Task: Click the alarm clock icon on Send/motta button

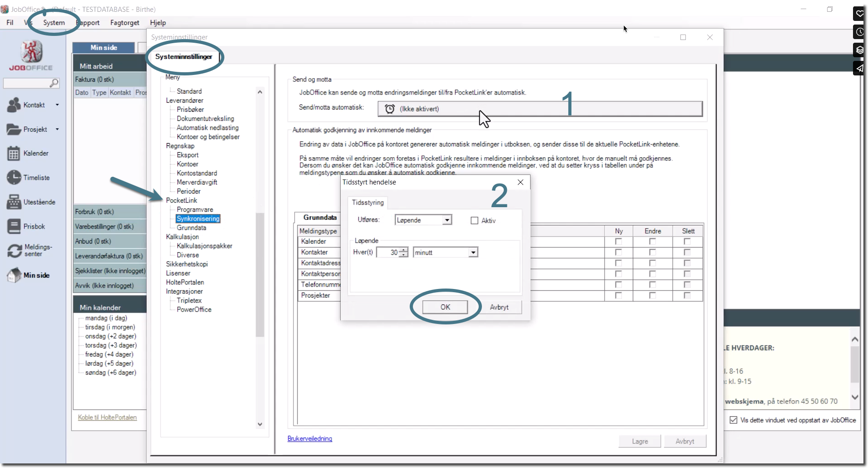Action: click(390, 109)
